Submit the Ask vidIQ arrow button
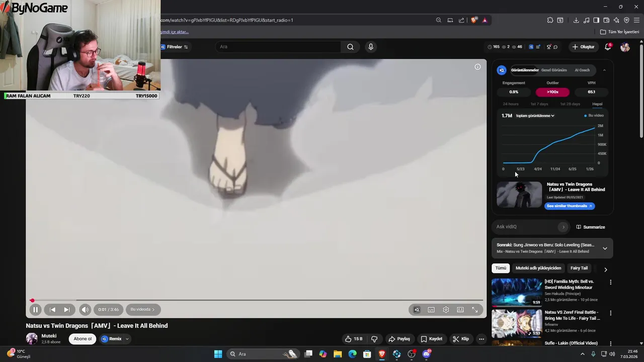 [x=563, y=227]
